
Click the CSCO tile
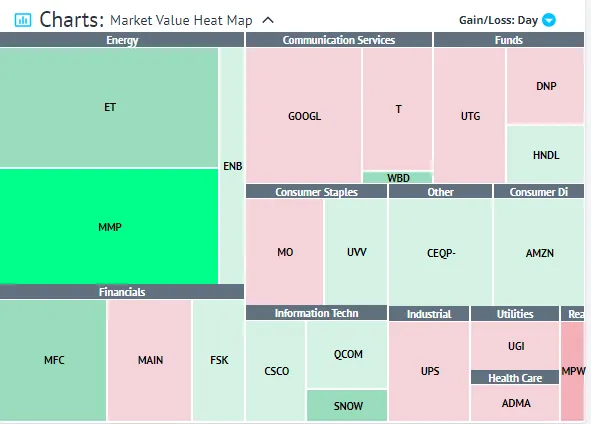pyautogui.click(x=276, y=371)
